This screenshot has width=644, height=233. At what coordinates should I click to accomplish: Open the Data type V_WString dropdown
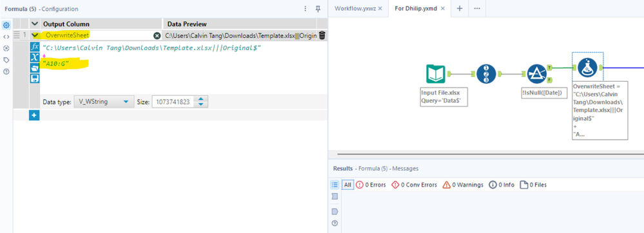pos(104,102)
